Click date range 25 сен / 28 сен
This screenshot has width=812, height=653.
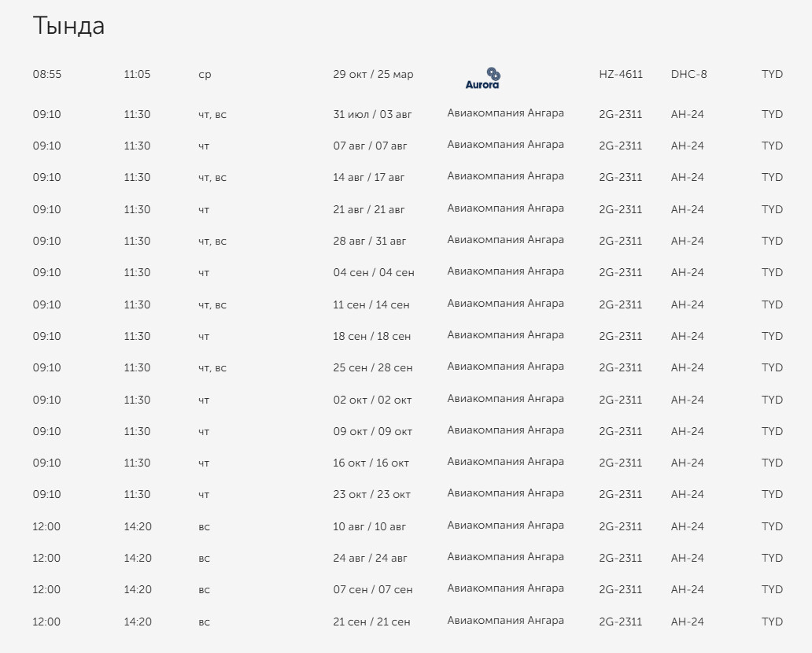pyautogui.click(x=372, y=368)
